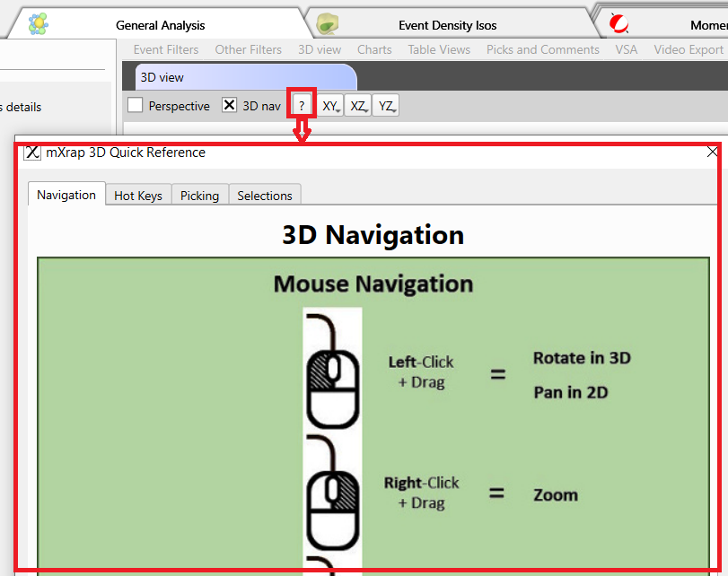Open the Event Filters menu

[x=166, y=49]
